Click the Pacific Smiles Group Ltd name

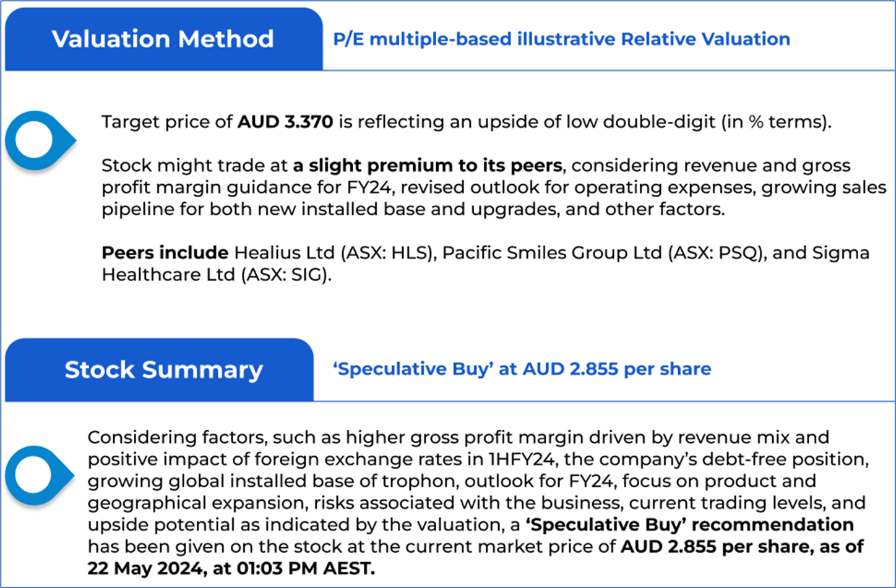coord(552,253)
